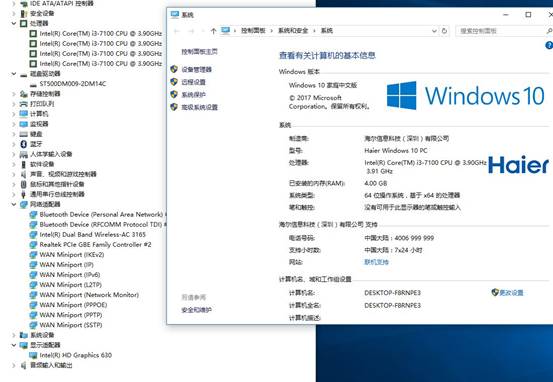Collapse the 网络适配器 network adapters branch
553x382 pixels.
14,204
